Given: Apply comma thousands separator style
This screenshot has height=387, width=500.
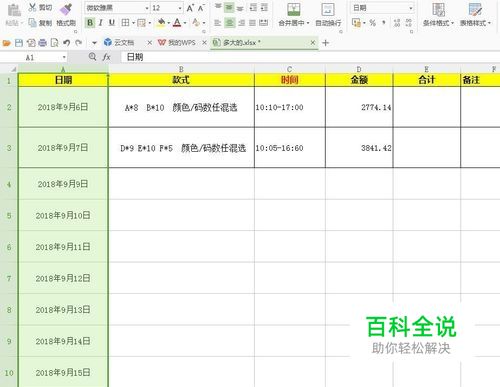Looking at the screenshot, I should coord(384,23).
